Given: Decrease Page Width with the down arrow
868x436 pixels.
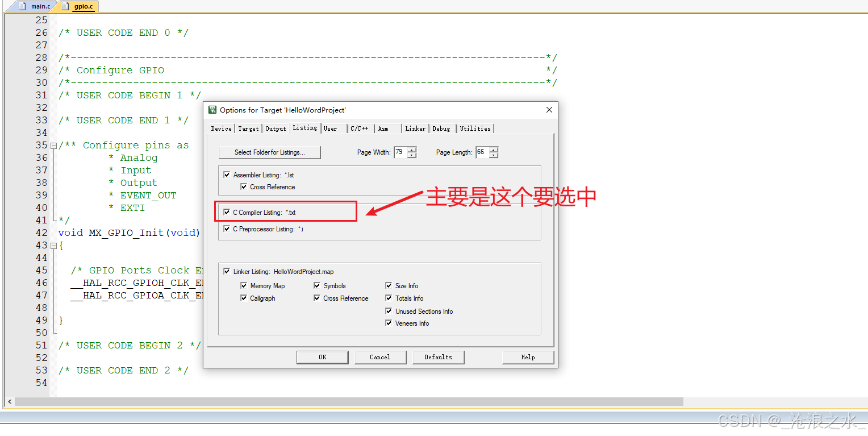Looking at the screenshot, I should click(x=412, y=155).
